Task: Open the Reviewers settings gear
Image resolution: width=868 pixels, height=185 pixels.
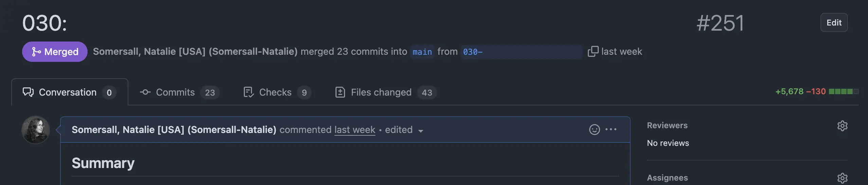Action: click(x=842, y=126)
